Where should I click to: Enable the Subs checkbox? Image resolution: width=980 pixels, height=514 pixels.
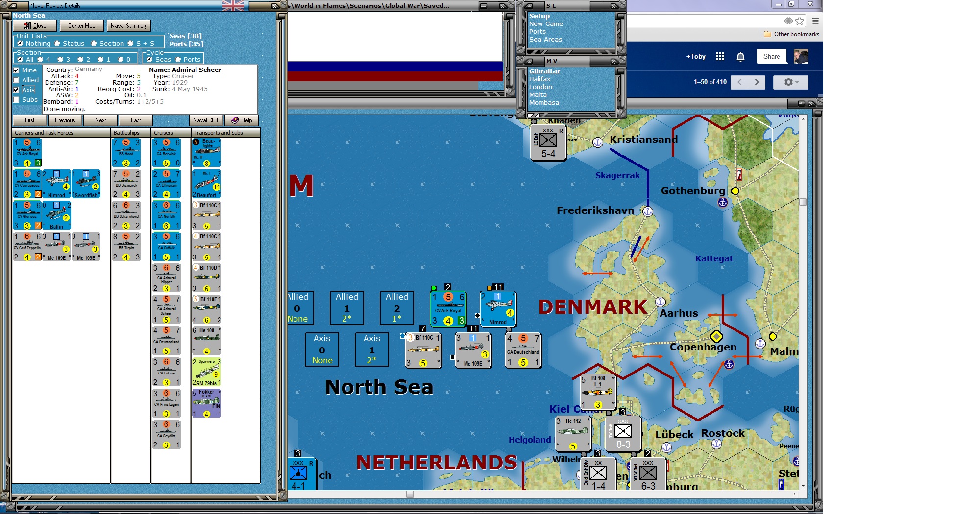pyautogui.click(x=17, y=100)
